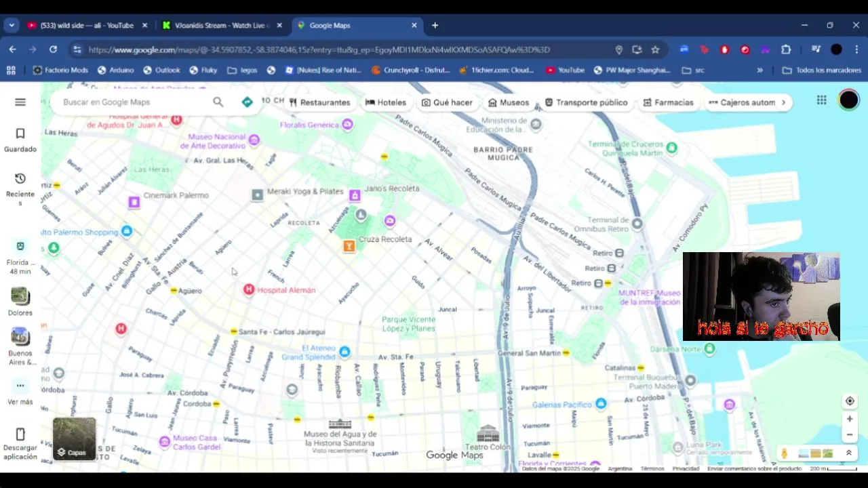
Task: Click the Alto Palermo Shopping marker
Action: (127, 232)
